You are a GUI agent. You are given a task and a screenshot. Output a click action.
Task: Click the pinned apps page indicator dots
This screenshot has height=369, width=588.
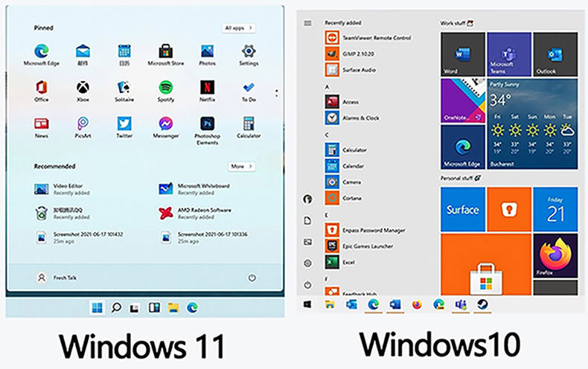coord(276,93)
